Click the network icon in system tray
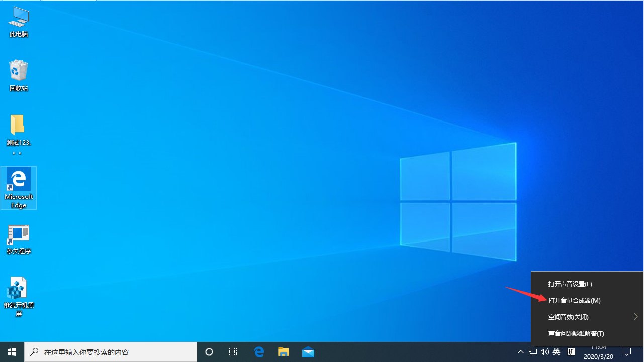The width and height of the screenshot is (644, 362). pyautogui.click(x=532, y=351)
